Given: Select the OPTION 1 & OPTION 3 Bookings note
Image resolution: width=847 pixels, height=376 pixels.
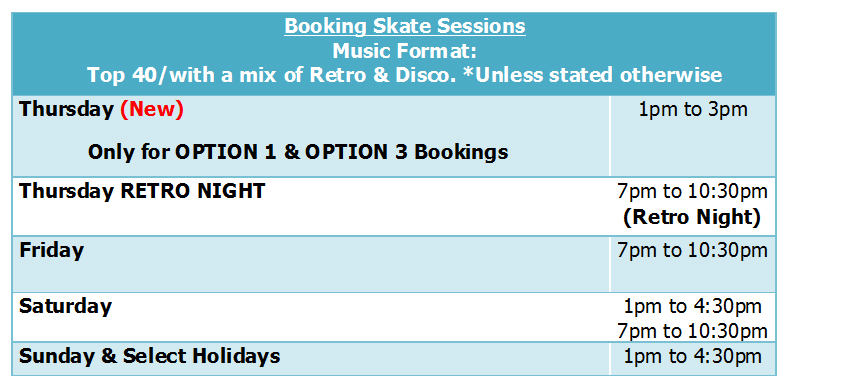Looking at the screenshot, I should click(x=298, y=152).
